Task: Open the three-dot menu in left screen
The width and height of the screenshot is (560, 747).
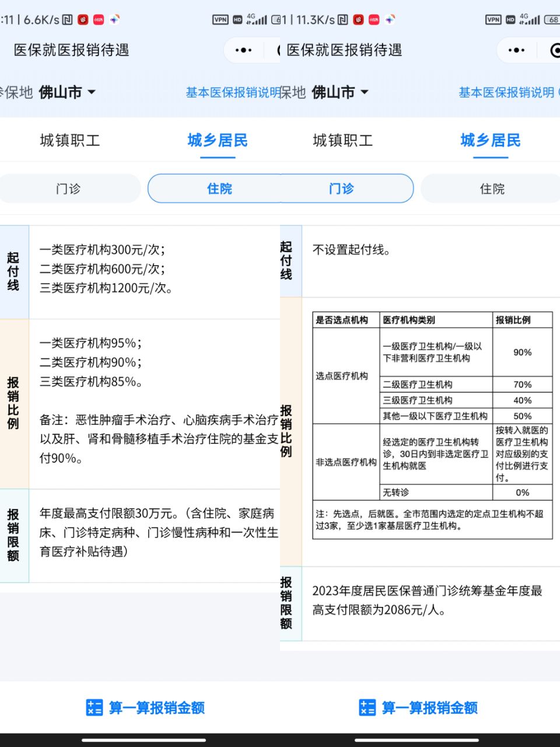Action: (243, 51)
